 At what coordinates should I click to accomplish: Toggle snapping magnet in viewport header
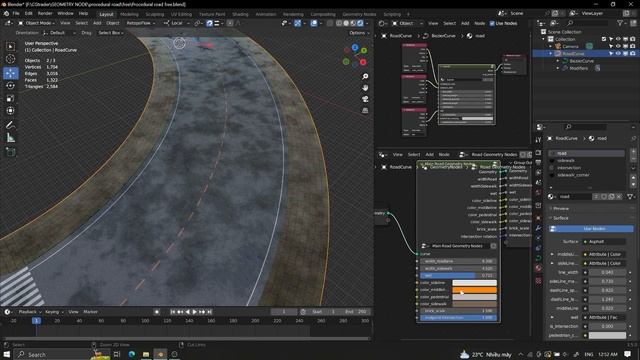pos(209,23)
